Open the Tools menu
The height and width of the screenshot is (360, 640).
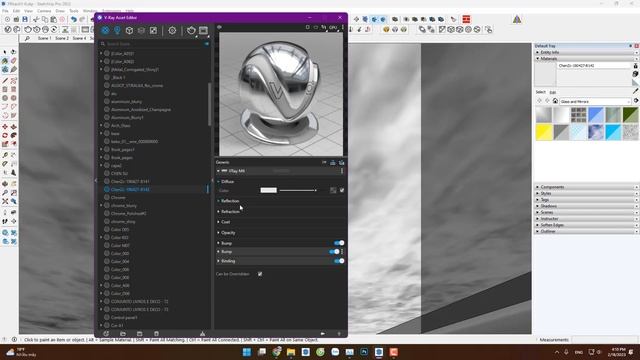74,11
